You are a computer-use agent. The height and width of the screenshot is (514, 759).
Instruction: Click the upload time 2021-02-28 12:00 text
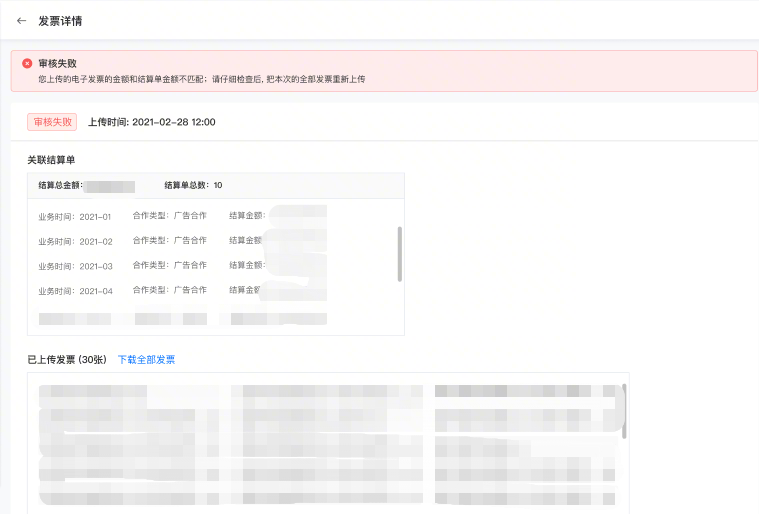pos(152,122)
